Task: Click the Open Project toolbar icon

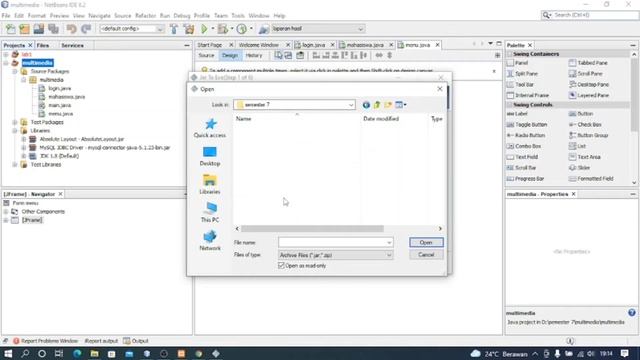Action: [39, 29]
